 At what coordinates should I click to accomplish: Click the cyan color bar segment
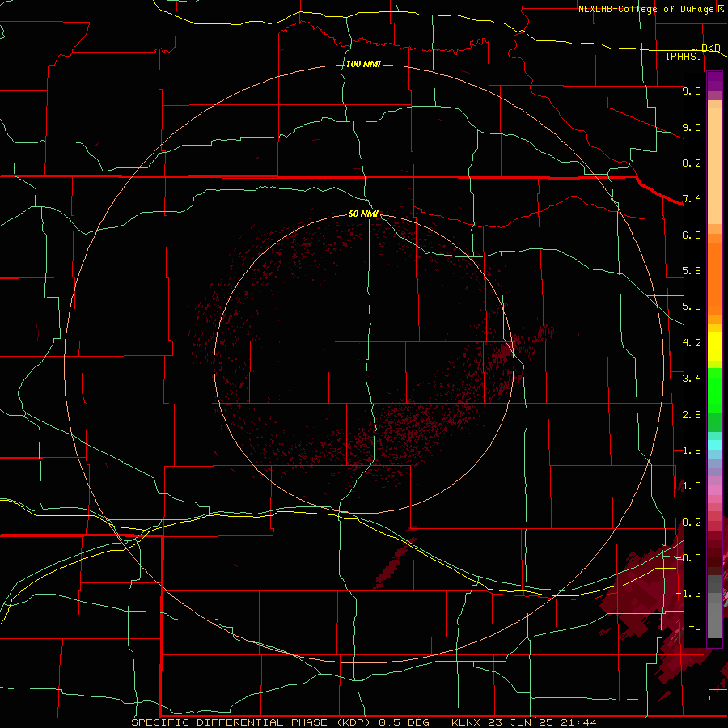tap(714, 445)
